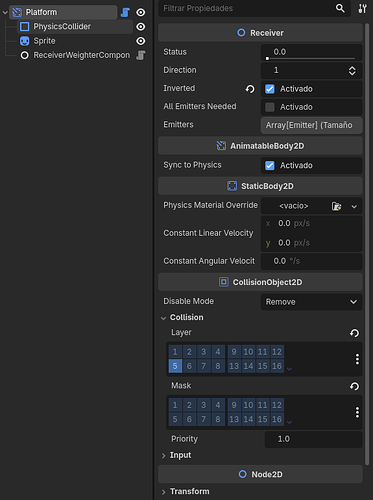The image size is (373, 500).
Task: Hide the Sprite node
Action: pos(141,41)
